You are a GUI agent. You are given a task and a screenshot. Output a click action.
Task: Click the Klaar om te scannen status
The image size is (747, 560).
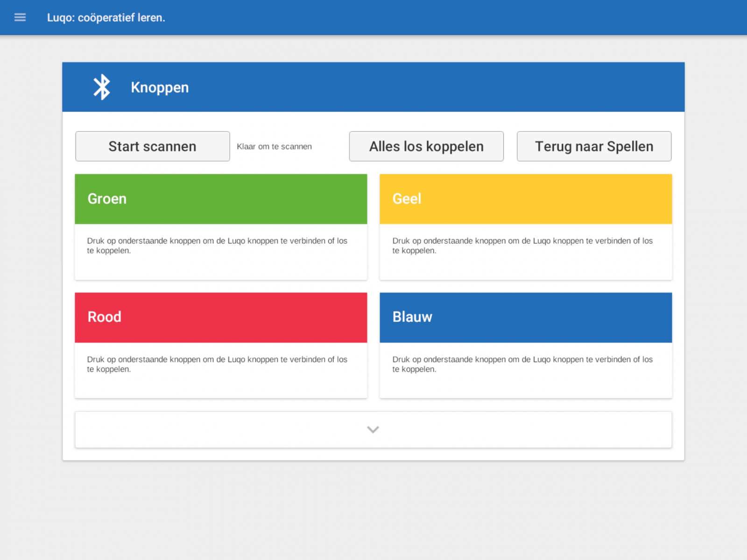click(274, 147)
